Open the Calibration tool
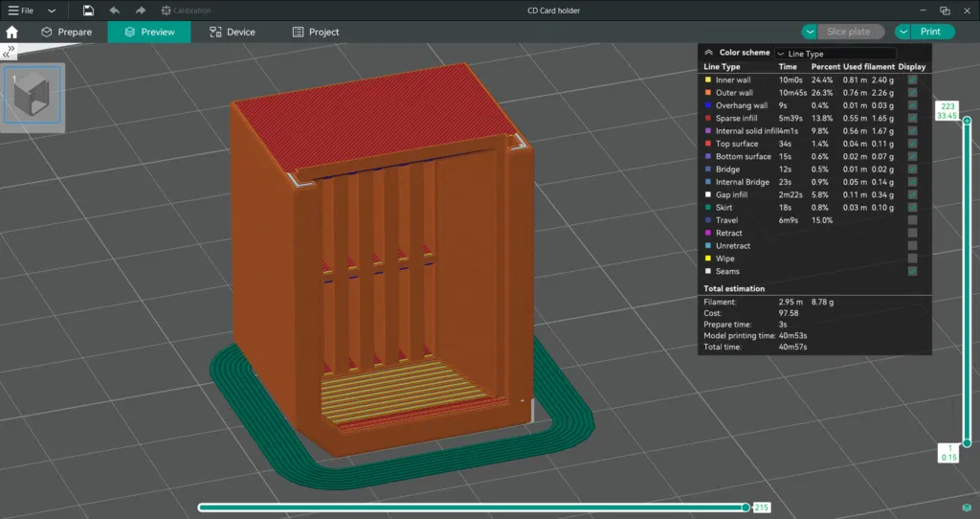 point(186,11)
